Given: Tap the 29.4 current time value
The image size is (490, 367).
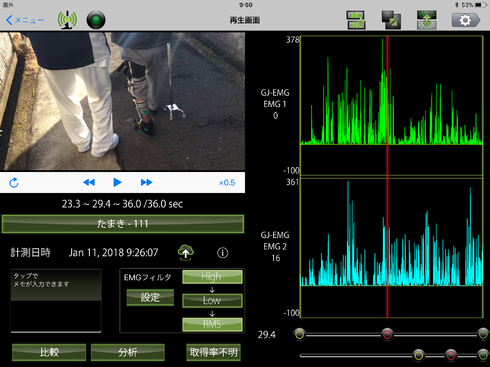Looking at the screenshot, I should pyautogui.click(x=267, y=334).
